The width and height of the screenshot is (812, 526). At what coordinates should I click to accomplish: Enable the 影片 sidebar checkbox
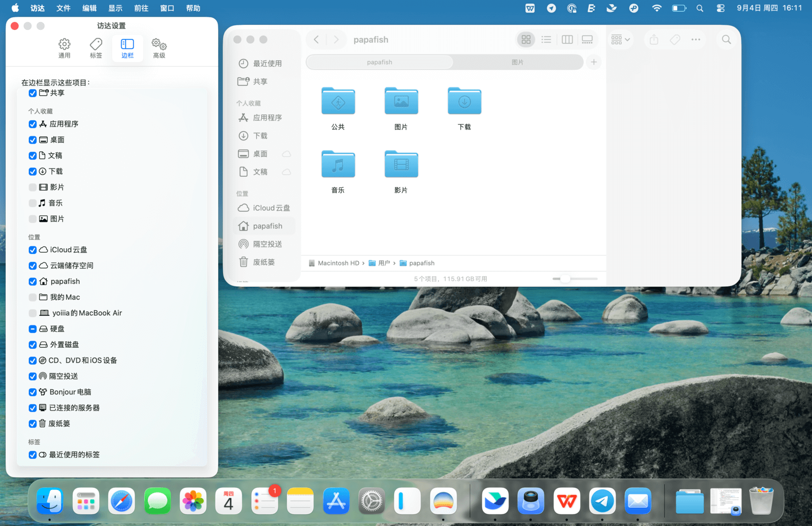32,187
